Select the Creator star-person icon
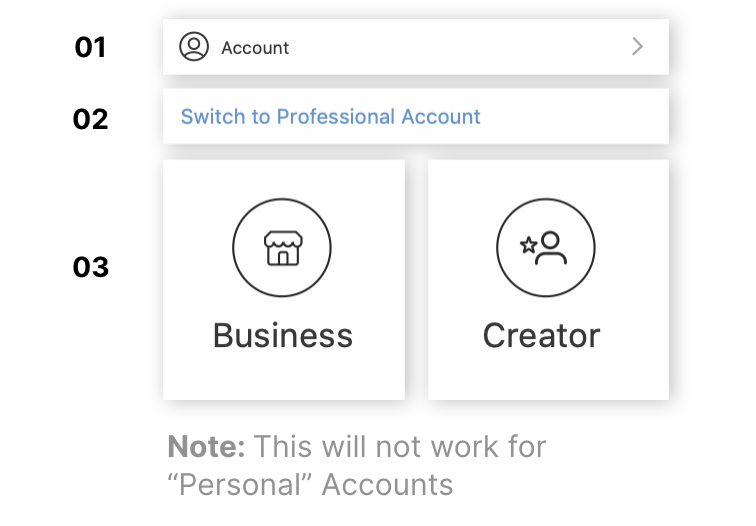Image resolution: width=756 pixels, height=526 pixels. coord(545,248)
